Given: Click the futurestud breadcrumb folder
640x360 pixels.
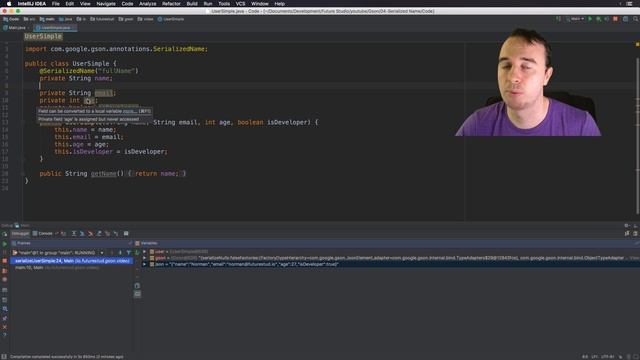Looking at the screenshot, I should pos(102,19).
